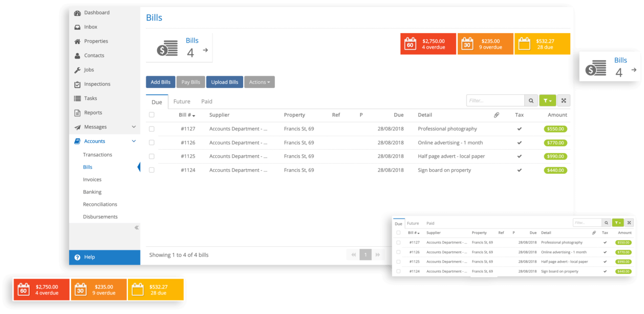Tick the checkbox for bill #1127
The height and width of the screenshot is (314, 644).
pyautogui.click(x=151, y=129)
